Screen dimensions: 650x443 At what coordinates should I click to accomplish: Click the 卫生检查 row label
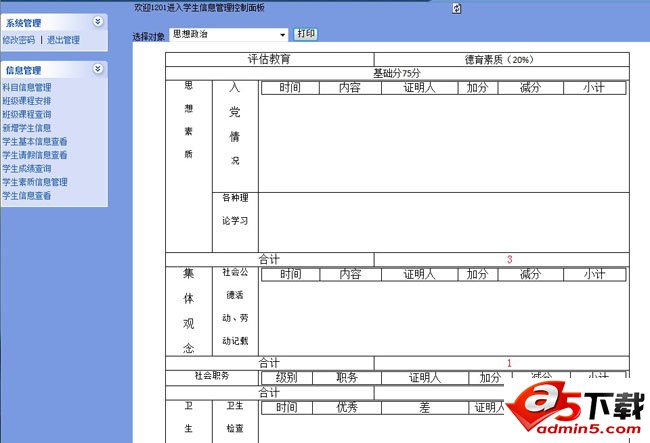(235, 417)
